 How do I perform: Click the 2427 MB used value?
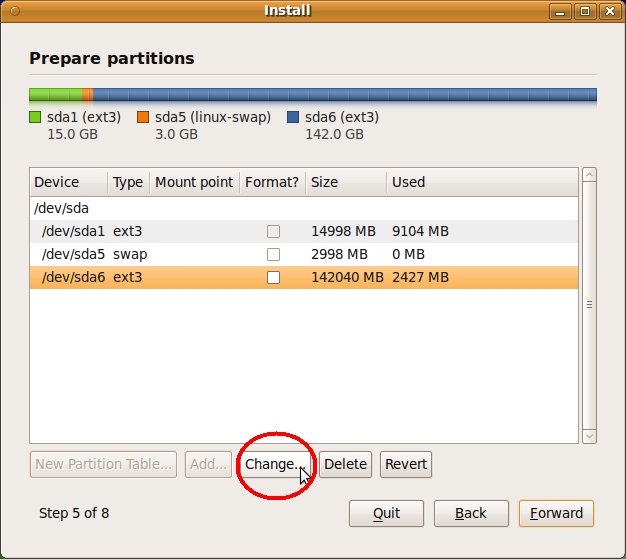tap(420, 277)
